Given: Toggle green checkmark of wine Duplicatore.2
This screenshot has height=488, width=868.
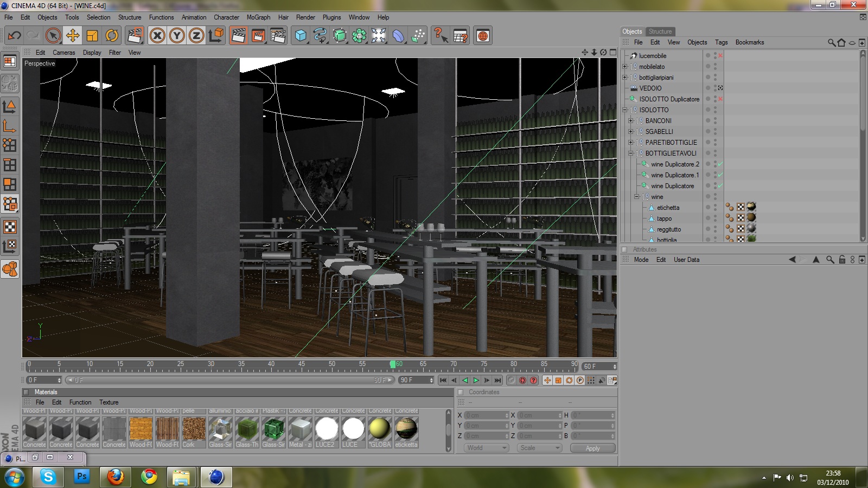Looking at the screenshot, I should pos(720,164).
